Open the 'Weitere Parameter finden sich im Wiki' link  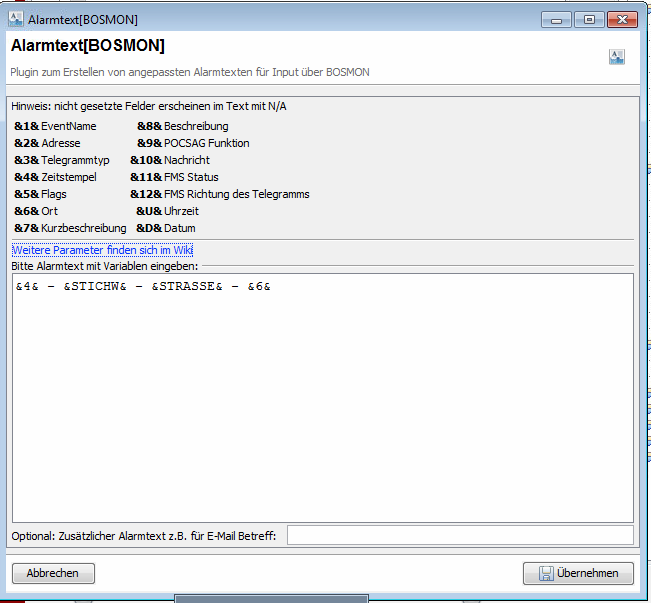pos(102,250)
